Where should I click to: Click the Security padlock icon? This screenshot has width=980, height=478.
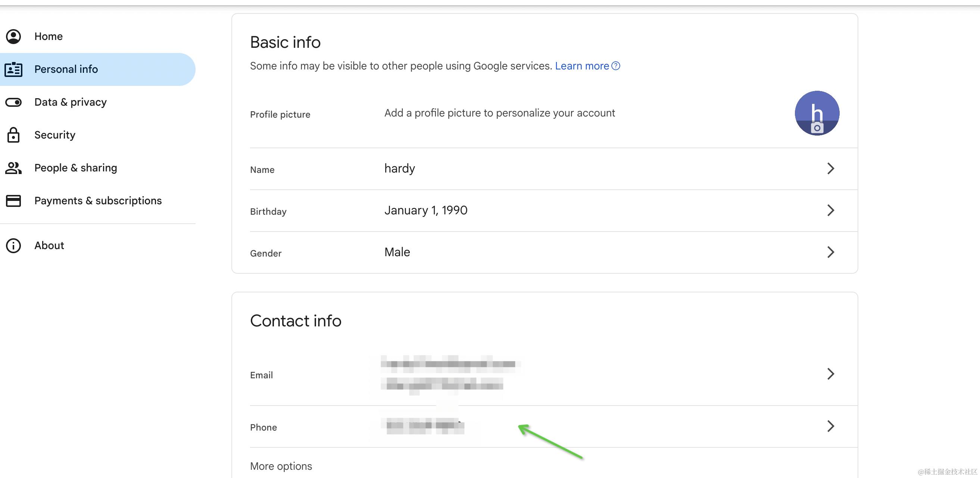point(13,135)
